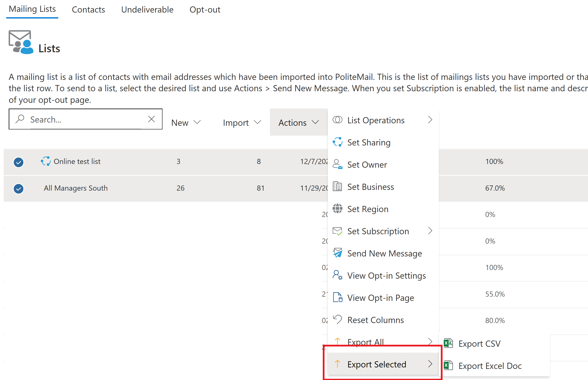Click the Set Region globe icon
Screen dimensions: 588x380
[x=337, y=209]
